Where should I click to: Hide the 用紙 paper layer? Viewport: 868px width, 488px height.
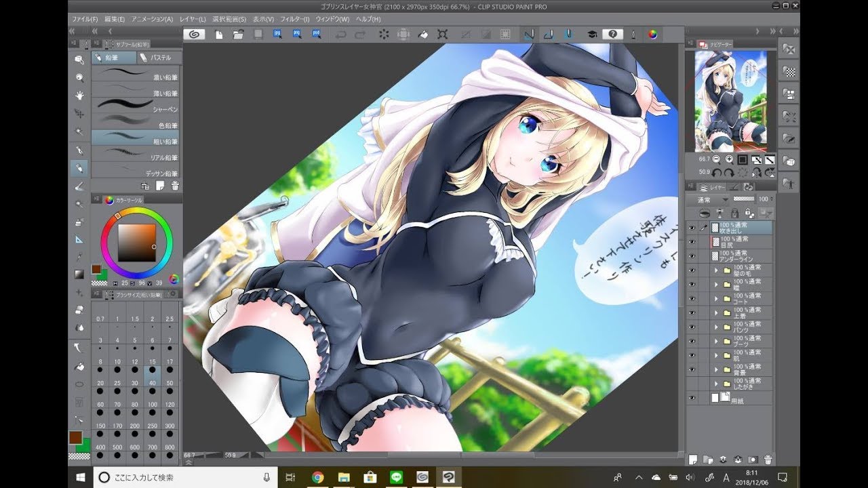tap(692, 399)
